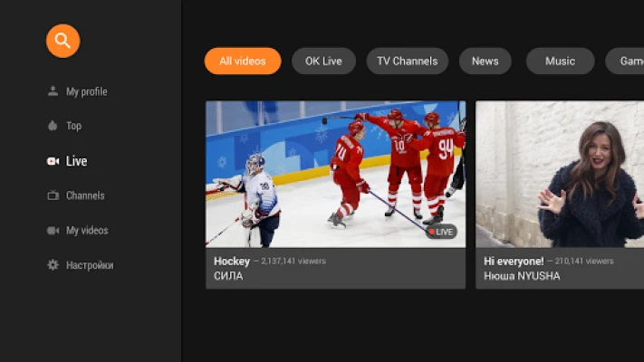Play the Hi everyone video thumbnail
644x362 pixels.
(560, 172)
